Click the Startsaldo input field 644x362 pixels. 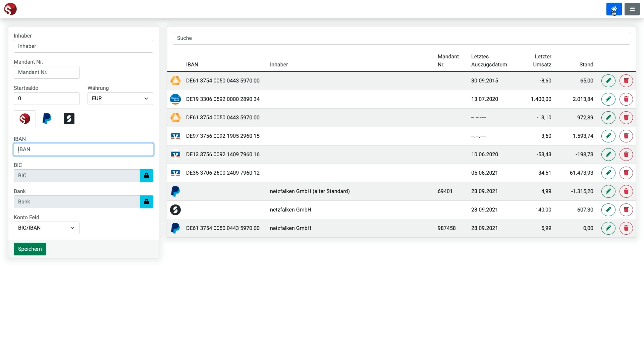(x=46, y=99)
